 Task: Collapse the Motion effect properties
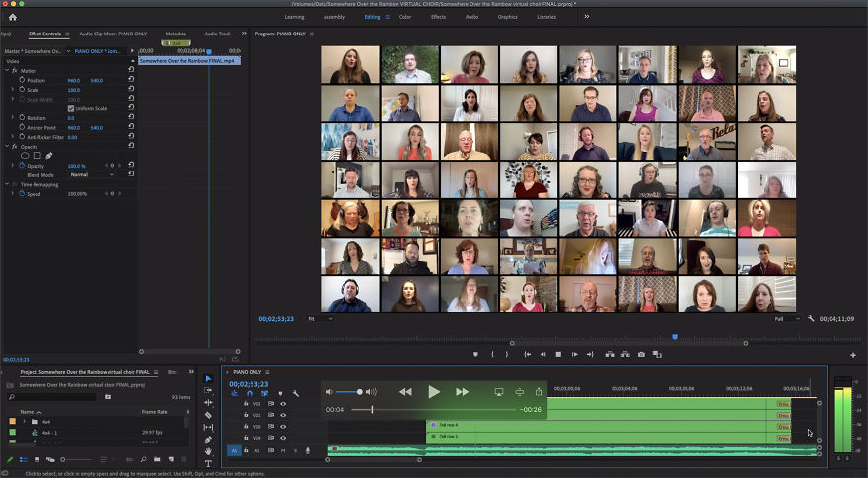pyautogui.click(x=7, y=71)
